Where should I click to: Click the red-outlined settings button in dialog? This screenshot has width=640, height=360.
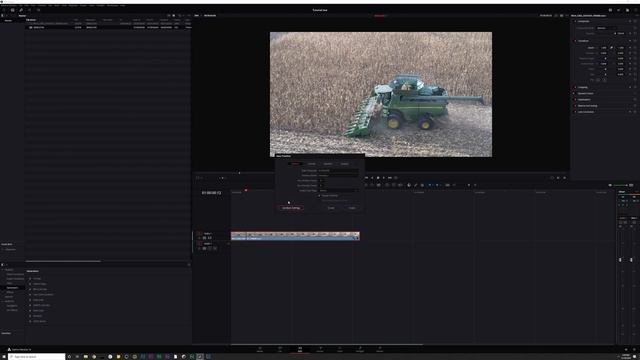tap(291, 208)
